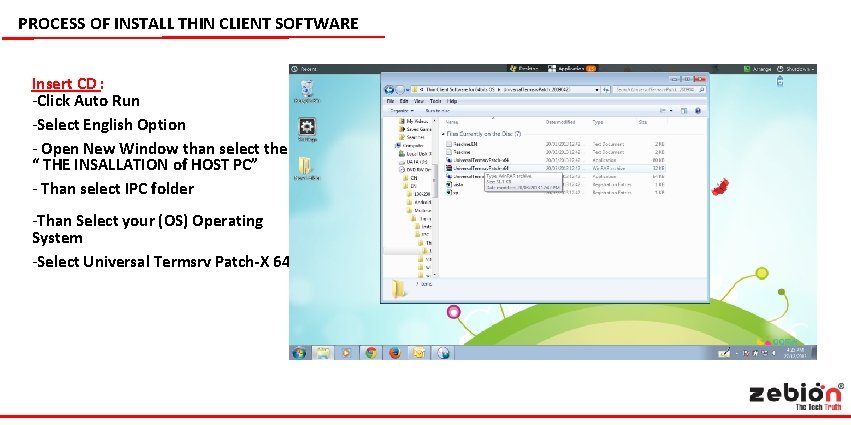Screen dimensions: 851x425
Task: Open the address bar history dropdown arrow
Action: point(597,90)
